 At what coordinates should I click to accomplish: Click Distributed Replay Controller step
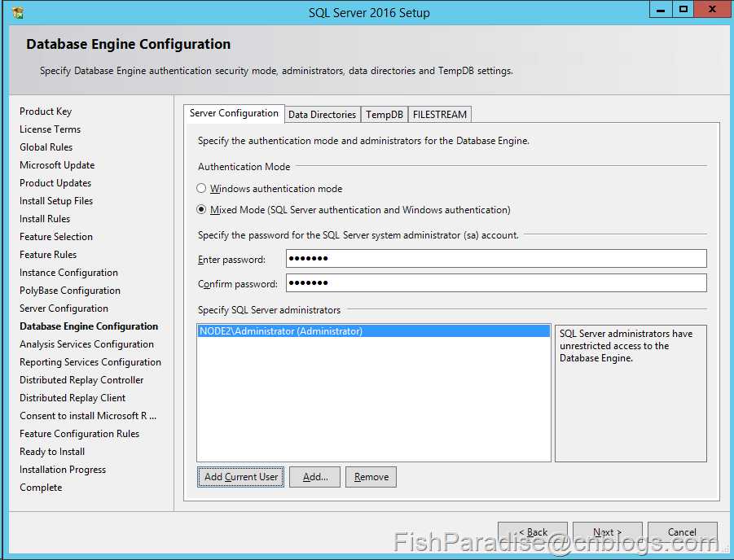pyautogui.click(x=81, y=380)
